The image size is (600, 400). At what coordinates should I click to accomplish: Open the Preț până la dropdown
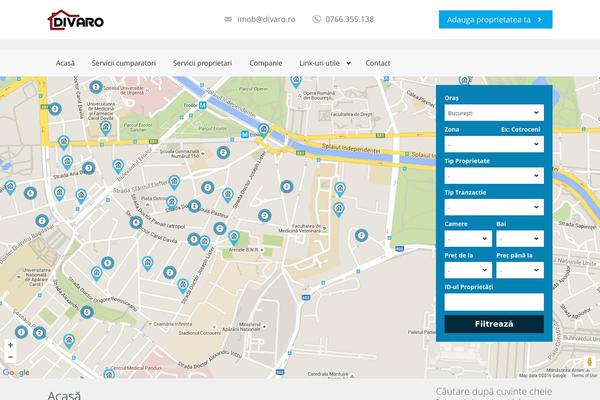coord(520,270)
